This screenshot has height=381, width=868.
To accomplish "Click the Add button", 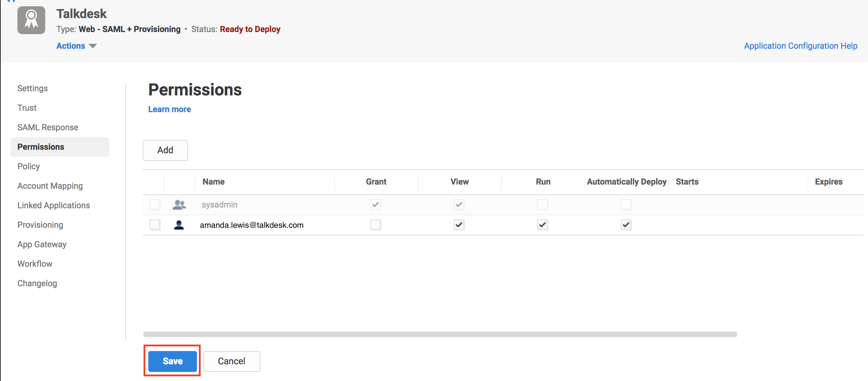I will click(x=165, y=150).
